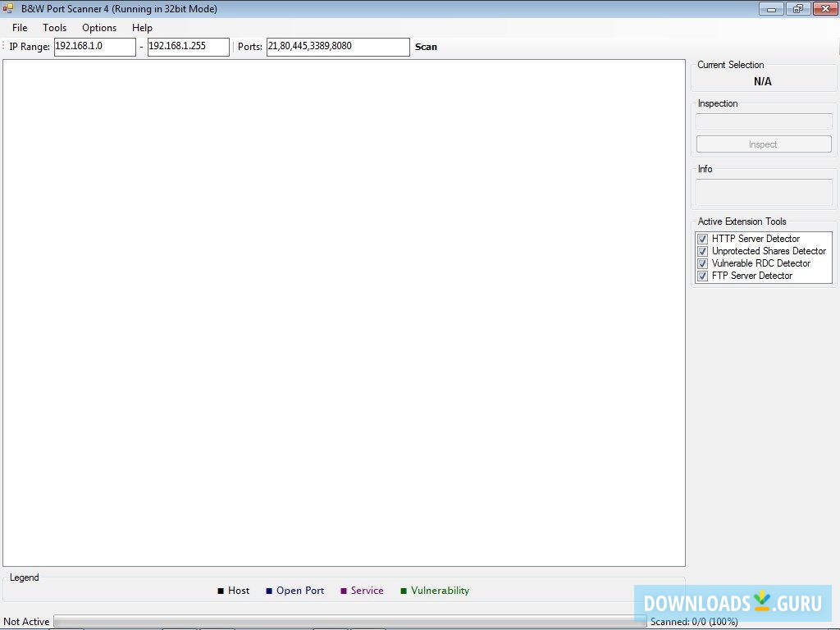Click the B&W Port Scanner title icon
Screen dimensions: 840x630
pyautogui.click(x=7, y=8)
